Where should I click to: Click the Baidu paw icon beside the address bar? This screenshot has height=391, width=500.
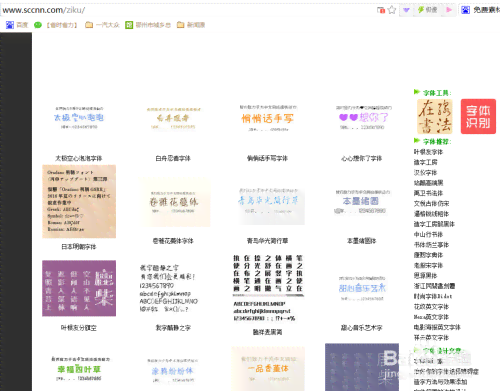465,10
